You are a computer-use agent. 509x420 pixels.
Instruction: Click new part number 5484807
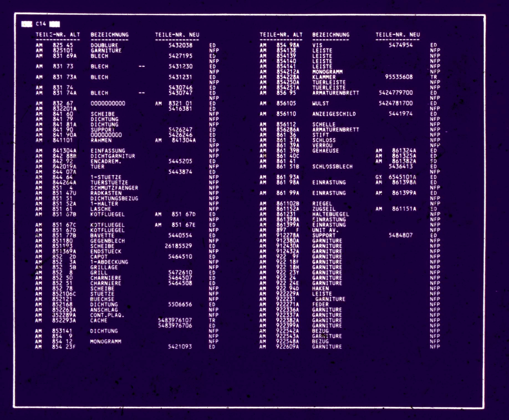tap(401, 235)
